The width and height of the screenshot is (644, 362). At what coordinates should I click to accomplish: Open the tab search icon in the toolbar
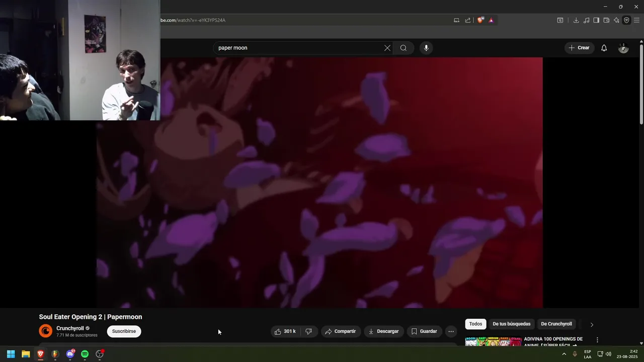coord(560,20)
